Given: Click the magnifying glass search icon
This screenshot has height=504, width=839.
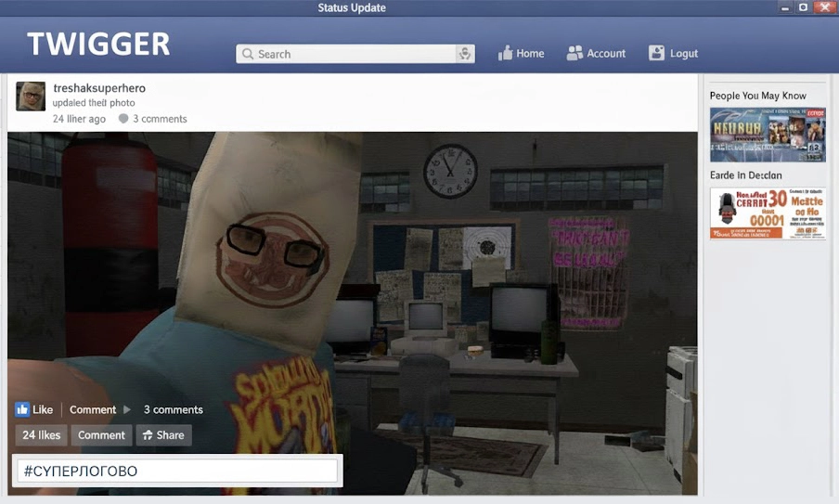Looking at the screenshot, I should point(248,54).
